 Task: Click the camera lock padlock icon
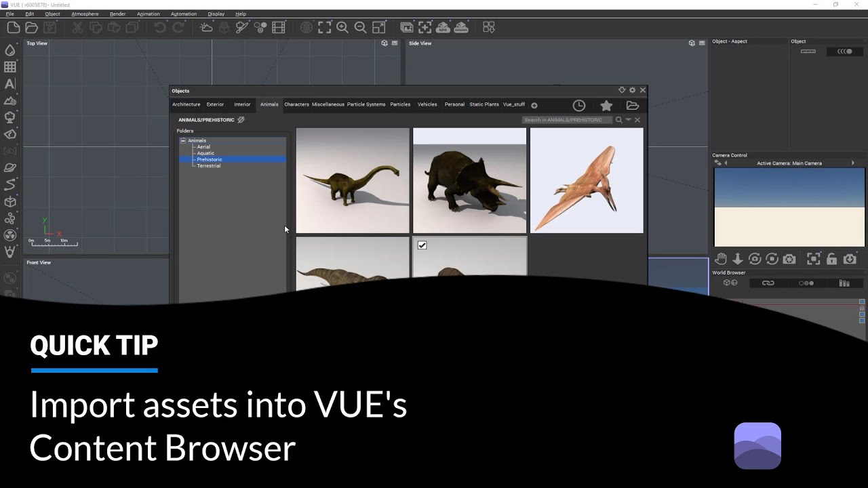pyautogui.click(x=831, y=259)
